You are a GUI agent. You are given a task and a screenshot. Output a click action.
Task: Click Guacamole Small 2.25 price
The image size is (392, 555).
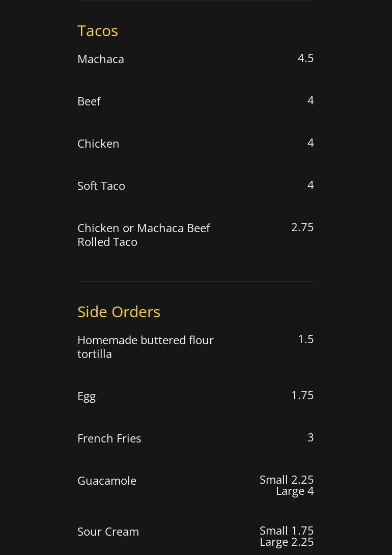pyautogui.click(x=287, y=480)
